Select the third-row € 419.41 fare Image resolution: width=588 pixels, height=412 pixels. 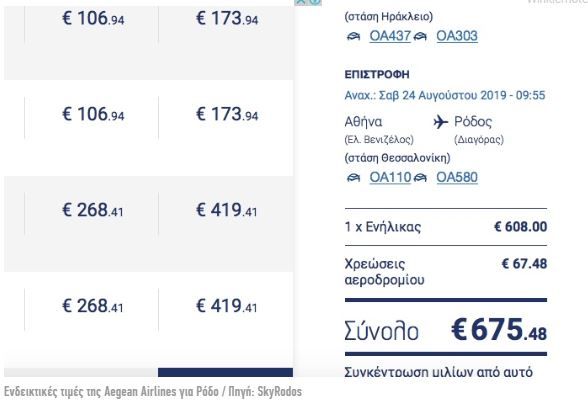click(x=226, y=210)
